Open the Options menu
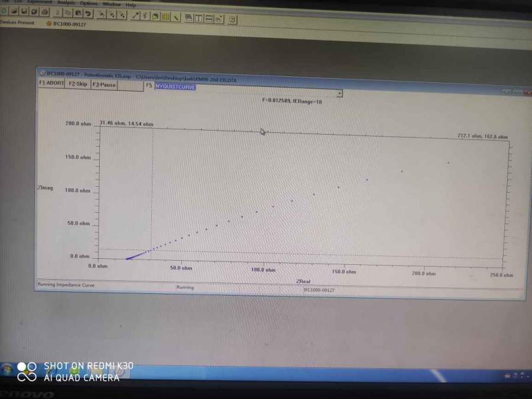This screenshot has width=532, height=399. [89, 3]
